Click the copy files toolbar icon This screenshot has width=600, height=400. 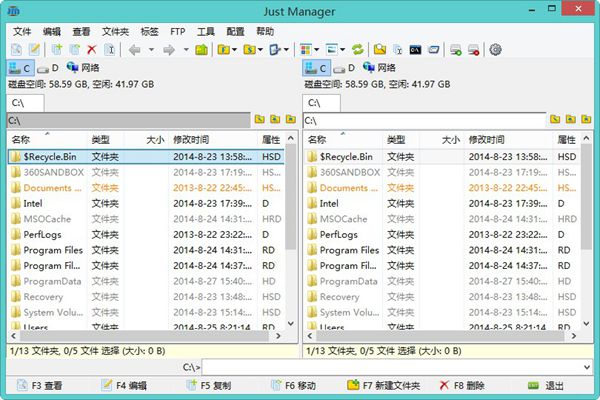[57, 49]
